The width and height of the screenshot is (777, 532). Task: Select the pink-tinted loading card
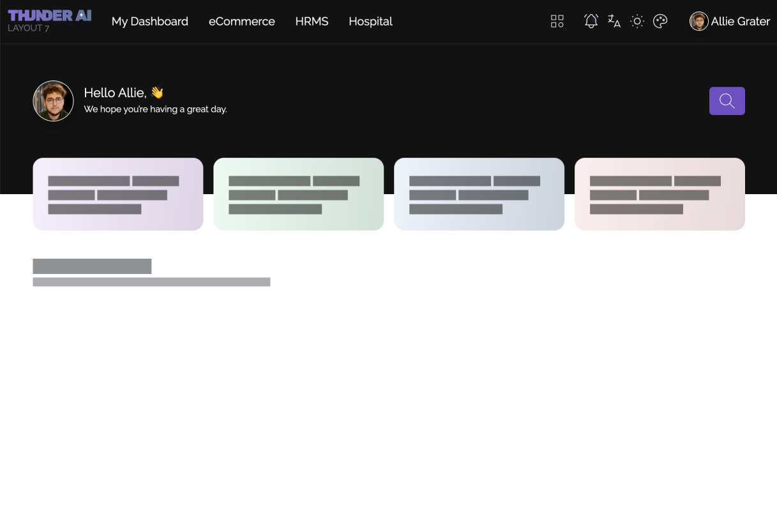pyautogui.click(x=660, y=194)
